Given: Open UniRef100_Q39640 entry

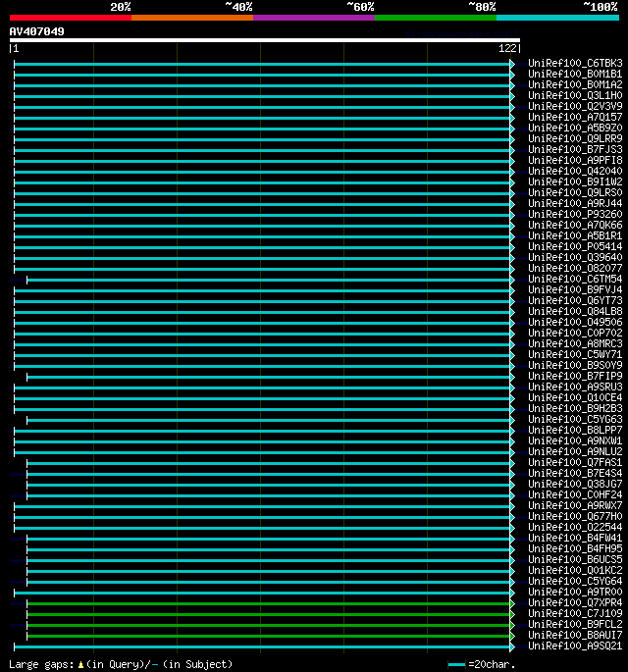Looking at the screenshot, I should pos(575,258).
